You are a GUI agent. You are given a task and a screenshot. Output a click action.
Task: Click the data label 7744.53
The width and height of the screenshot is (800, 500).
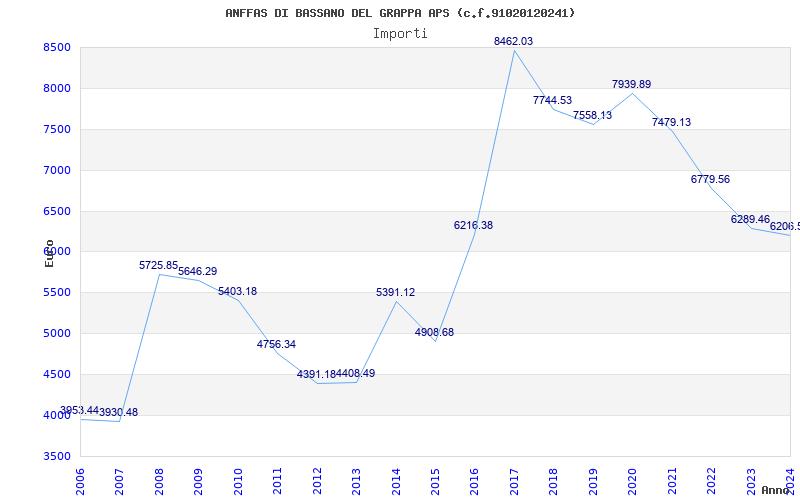pos(553,101)
